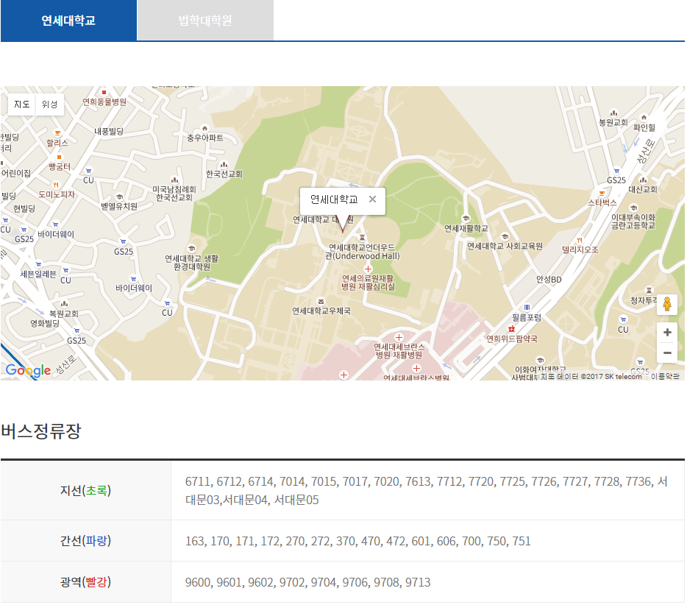
Task: Switch map to 위성 satellite view
Action: pos(49,105)
